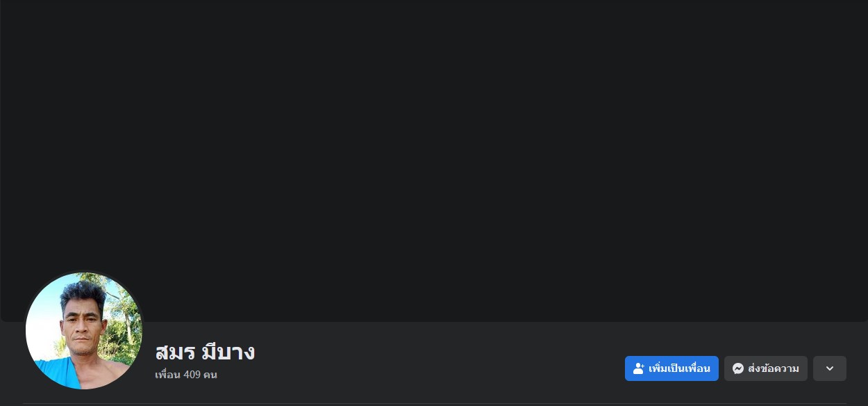Click the profile name สมร มีบาง
This screenshot has height=406, width=868.
point(205,352)
